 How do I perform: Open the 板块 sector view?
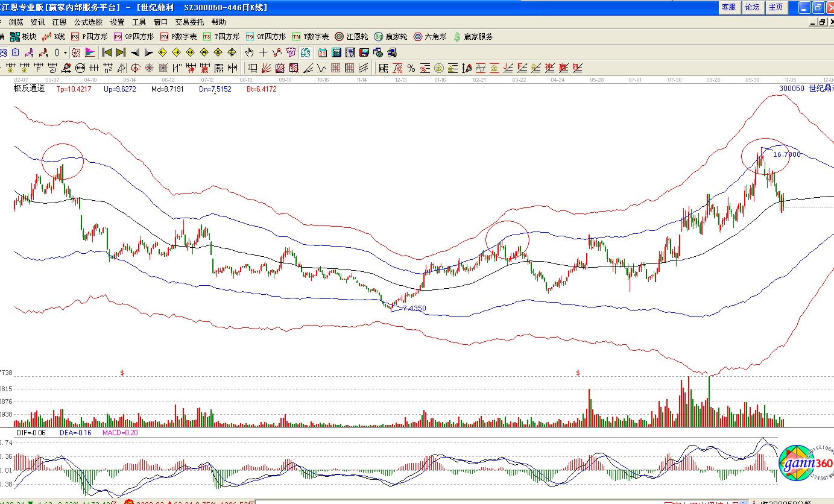(24, 37)
